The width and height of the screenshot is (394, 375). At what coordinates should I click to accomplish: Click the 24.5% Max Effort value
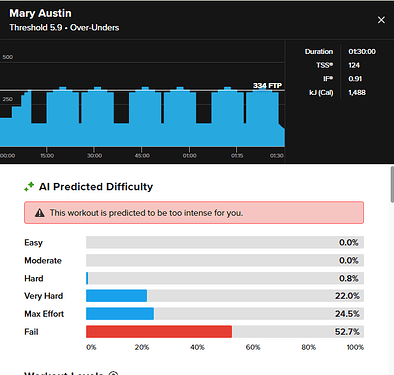[x=347, y=314]
